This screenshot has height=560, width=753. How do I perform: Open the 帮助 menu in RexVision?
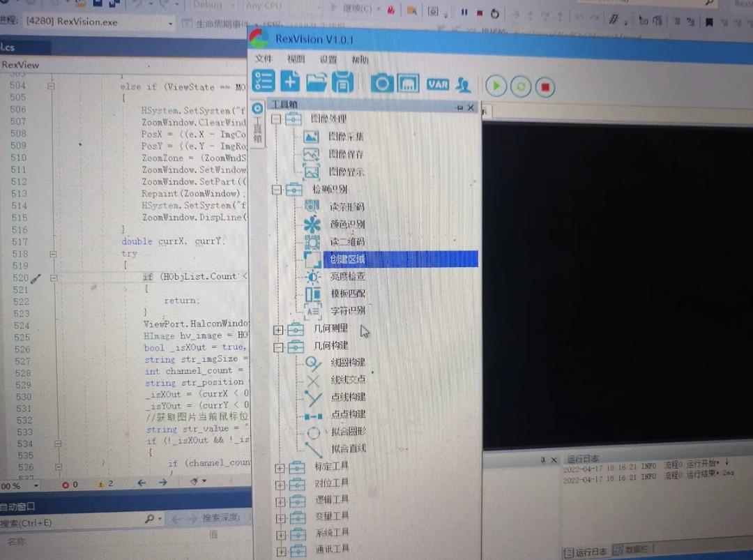click(360, 59)
